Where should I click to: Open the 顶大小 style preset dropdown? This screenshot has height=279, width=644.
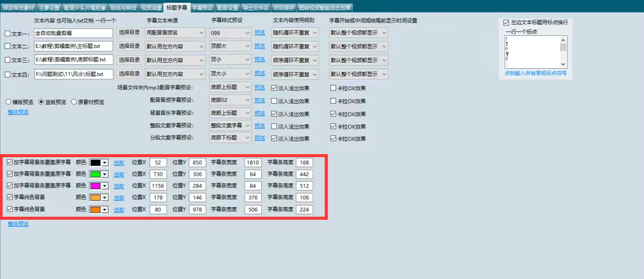point(230,74)
